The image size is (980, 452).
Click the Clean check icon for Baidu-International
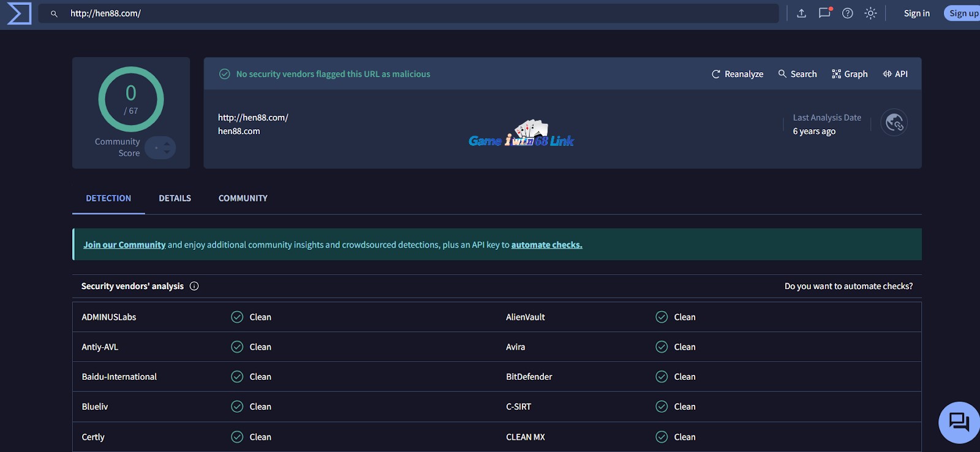(237, 377)
